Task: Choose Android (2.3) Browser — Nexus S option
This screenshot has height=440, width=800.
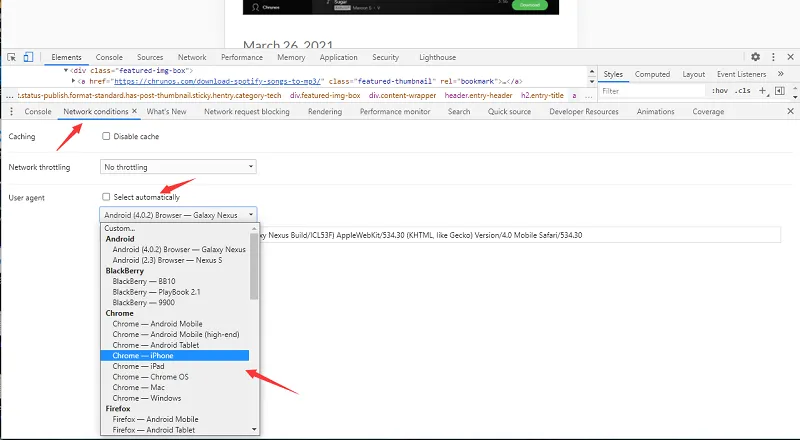Action: tap(175, 260)
